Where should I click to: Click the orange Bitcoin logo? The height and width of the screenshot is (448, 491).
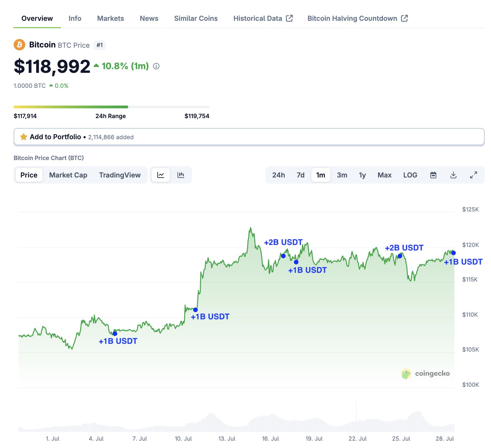click(19, 45)
